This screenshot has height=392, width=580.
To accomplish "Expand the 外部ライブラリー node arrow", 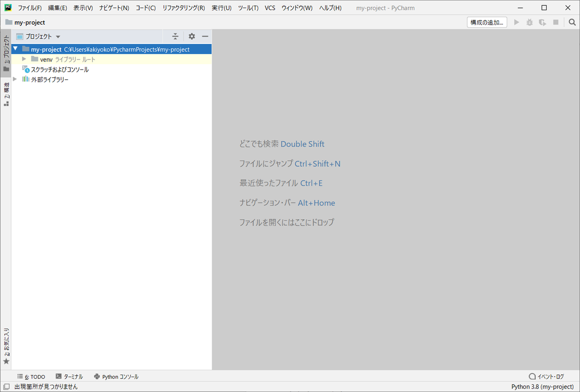I will click(15, 79).
